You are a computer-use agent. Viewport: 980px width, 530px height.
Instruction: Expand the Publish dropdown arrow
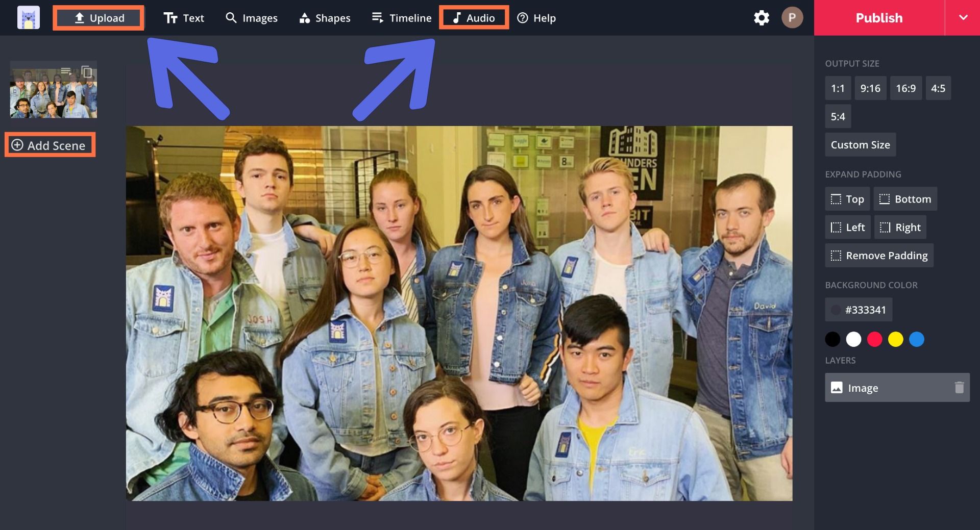pyautogui.click(x=963, y=18)
